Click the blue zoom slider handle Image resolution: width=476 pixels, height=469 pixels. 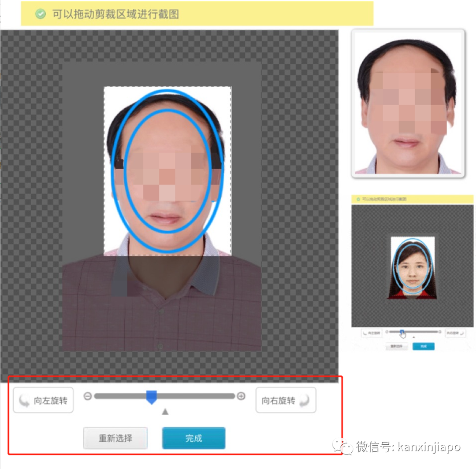pos(152,397)
